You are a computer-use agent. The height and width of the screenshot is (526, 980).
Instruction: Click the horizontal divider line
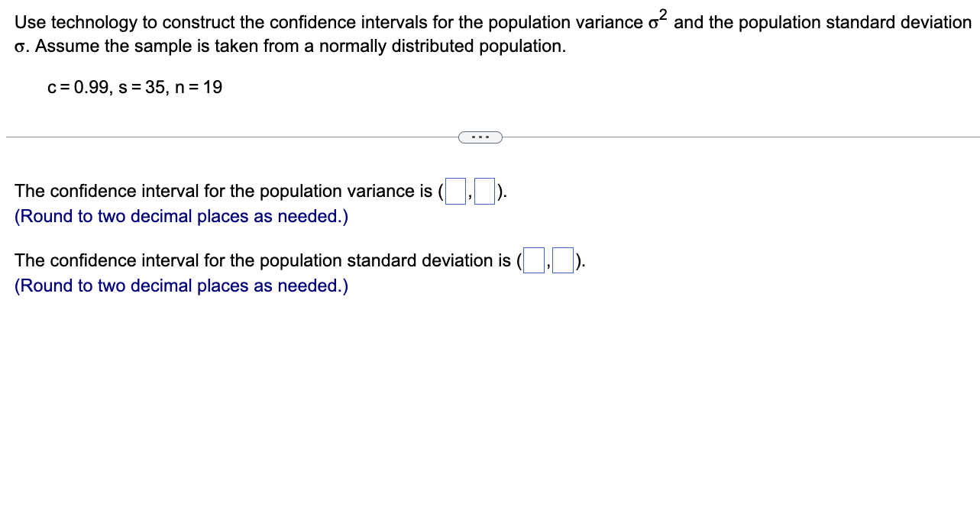tap(229, 137)
